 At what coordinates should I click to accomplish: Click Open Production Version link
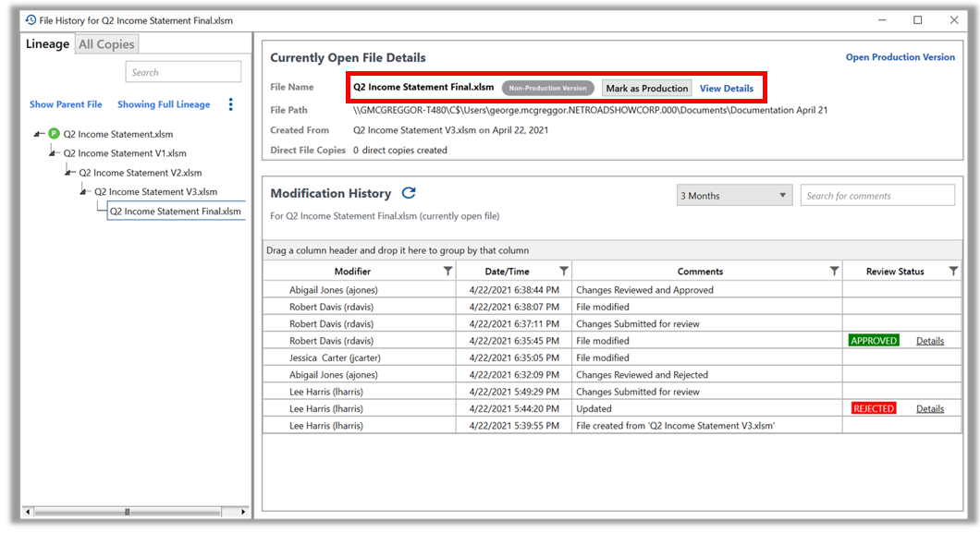click(900, 56)
